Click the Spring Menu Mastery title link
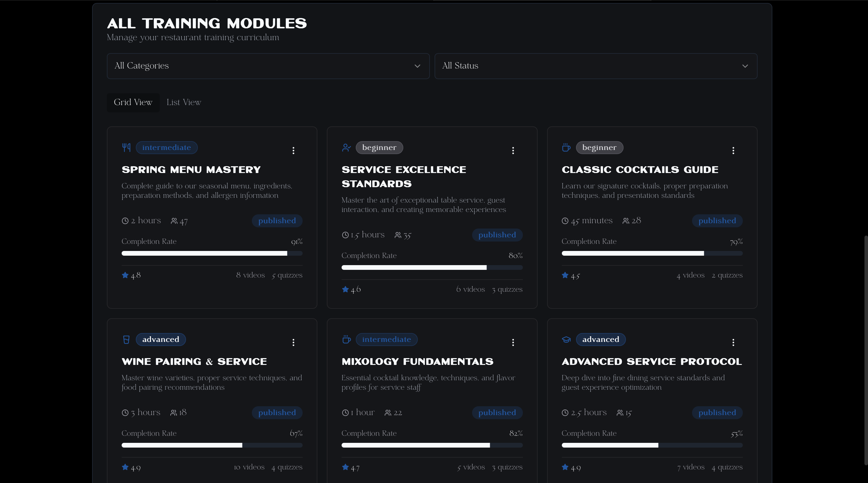The width and height of the screenshot is (868, 483). coord(191,170)
